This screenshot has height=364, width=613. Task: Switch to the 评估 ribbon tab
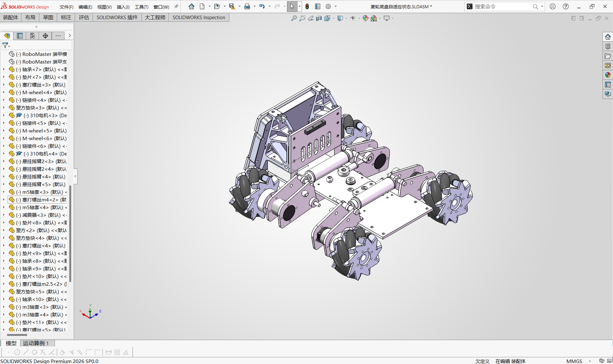click(84, 18)
